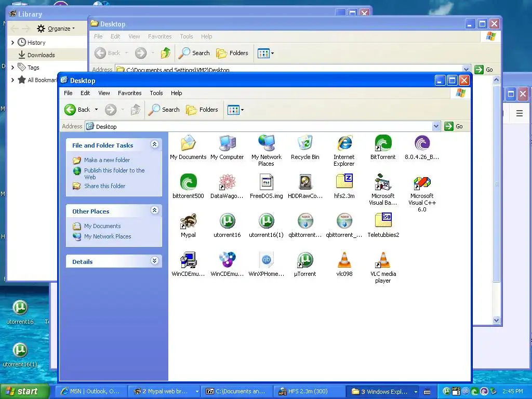
Task: Select the Recycle Bin icon
Action: (x=305, y=143)
